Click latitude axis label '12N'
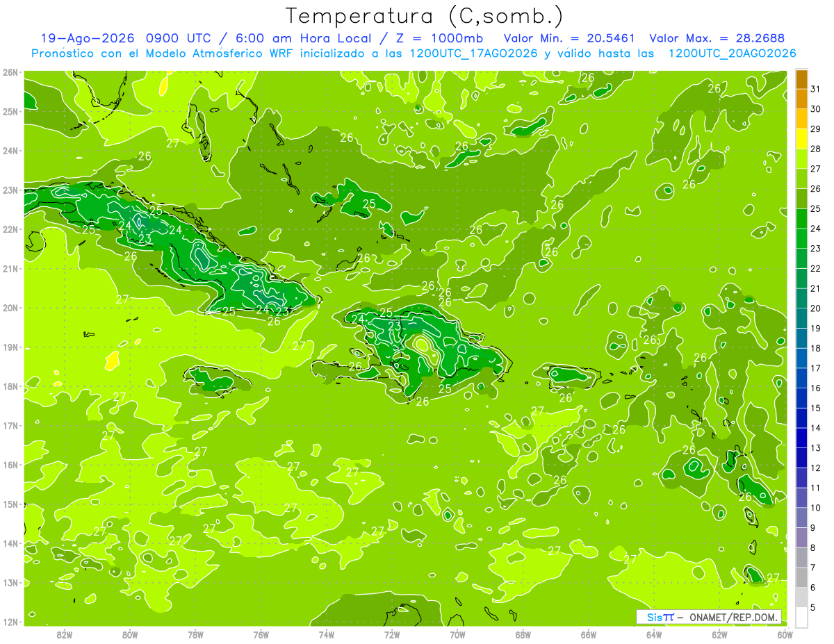This screenshot has height=644, width=834. (x=10, y=622)
